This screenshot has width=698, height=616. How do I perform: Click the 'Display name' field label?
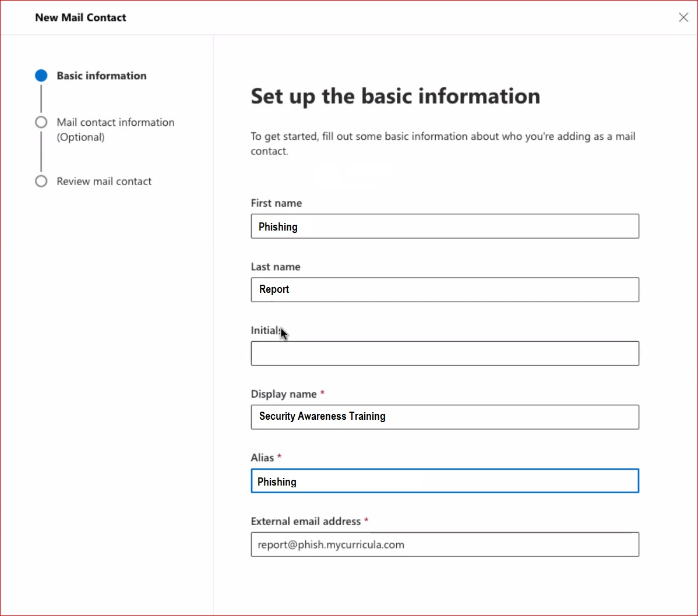[284, 394]
